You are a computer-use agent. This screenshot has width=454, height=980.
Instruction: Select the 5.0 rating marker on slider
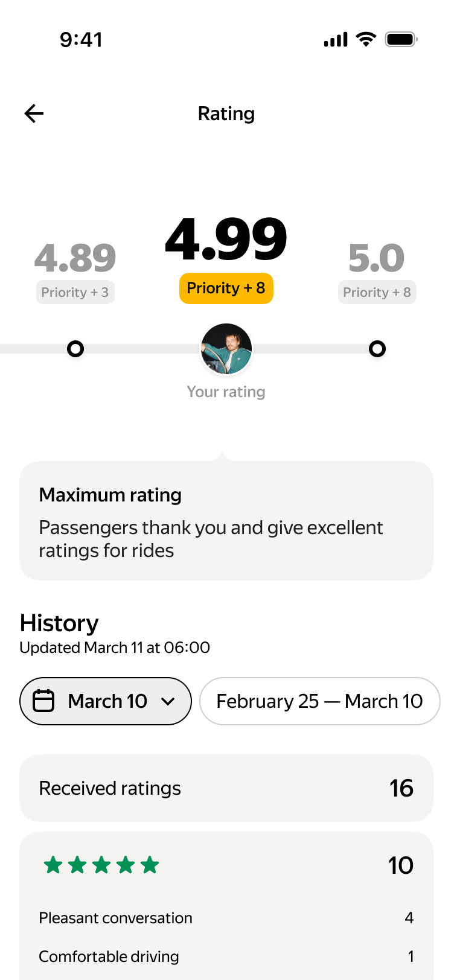(x=377, y=349)
